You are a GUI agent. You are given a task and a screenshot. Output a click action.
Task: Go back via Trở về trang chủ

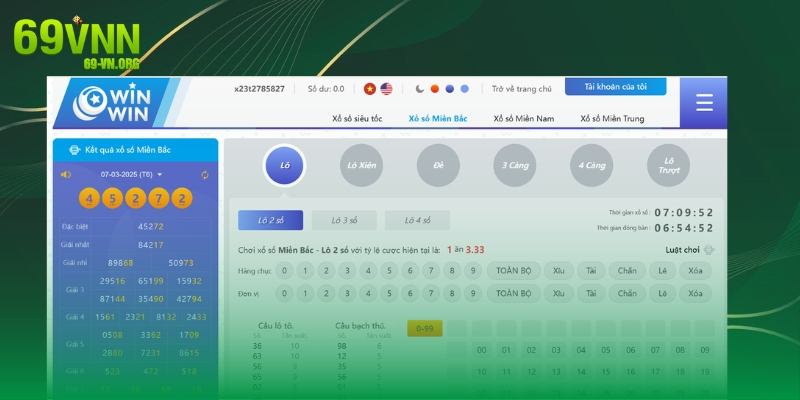coord(521,89)
